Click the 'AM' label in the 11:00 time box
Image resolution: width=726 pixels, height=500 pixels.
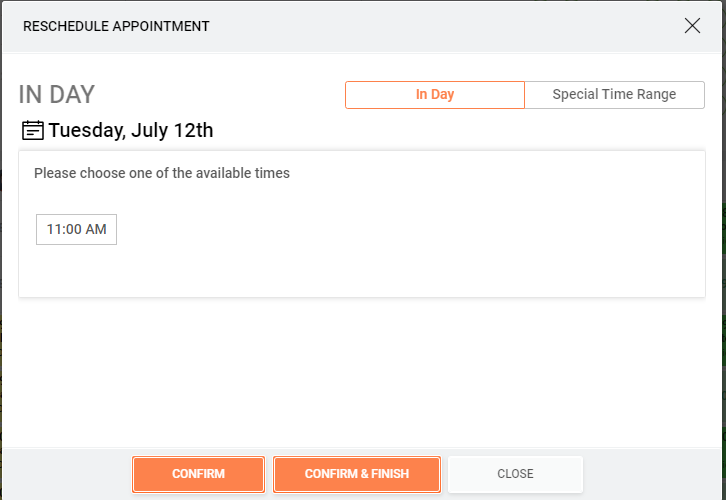tap(96, 229)
